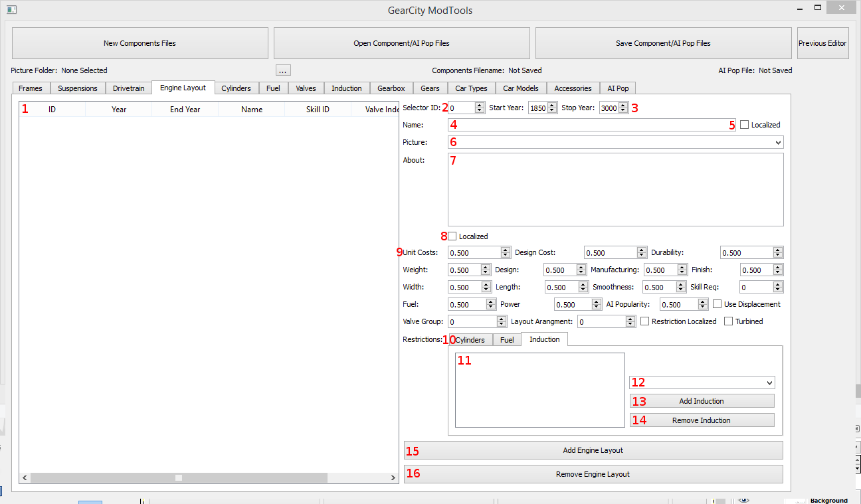Screen dimensions: 861x504
Task: Switch to the Gearbox tab
Action: [x=391, y=88]
